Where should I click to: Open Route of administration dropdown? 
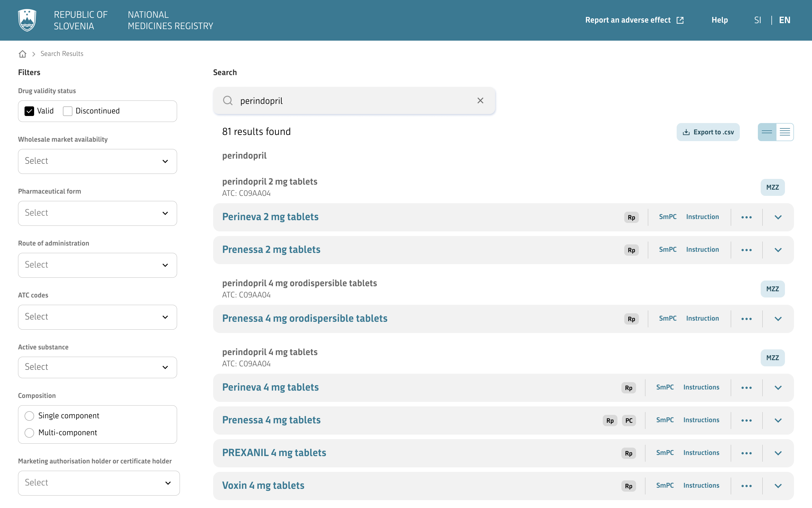point(97,265)
